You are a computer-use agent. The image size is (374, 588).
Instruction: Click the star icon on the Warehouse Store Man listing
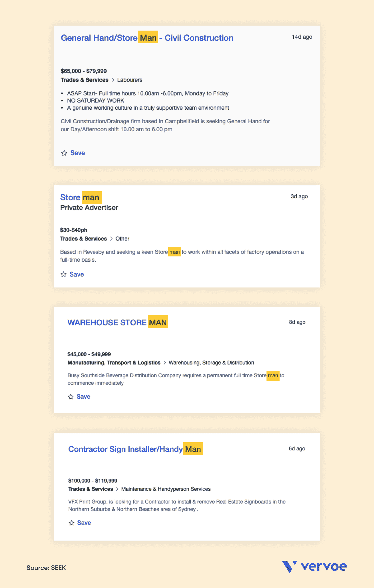[71, 397]
